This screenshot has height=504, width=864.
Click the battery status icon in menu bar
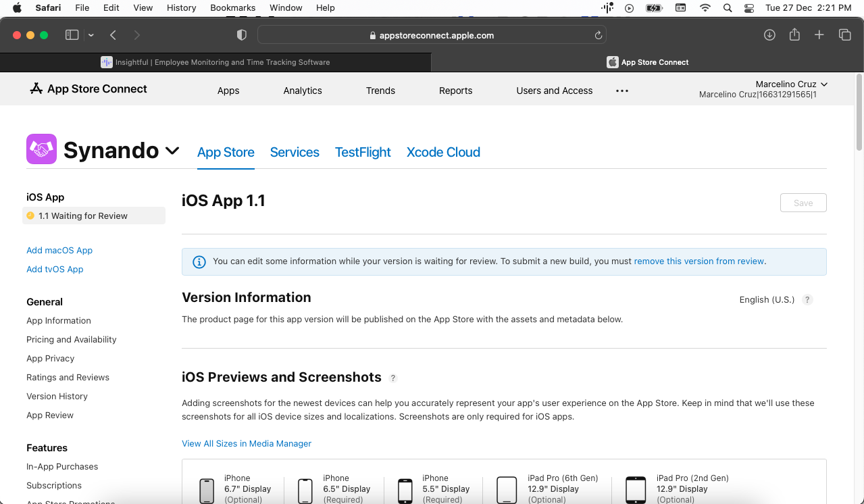point(654,7)
